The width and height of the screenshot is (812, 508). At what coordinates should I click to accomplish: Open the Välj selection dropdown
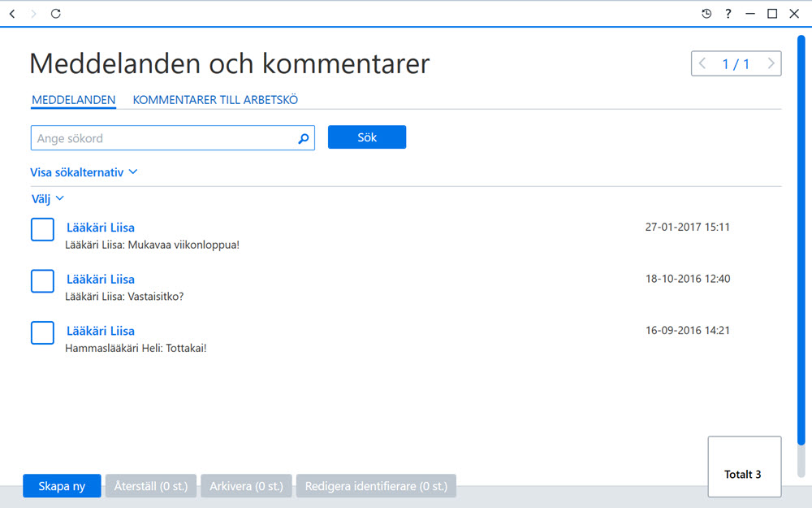click(x=47, y=198)
